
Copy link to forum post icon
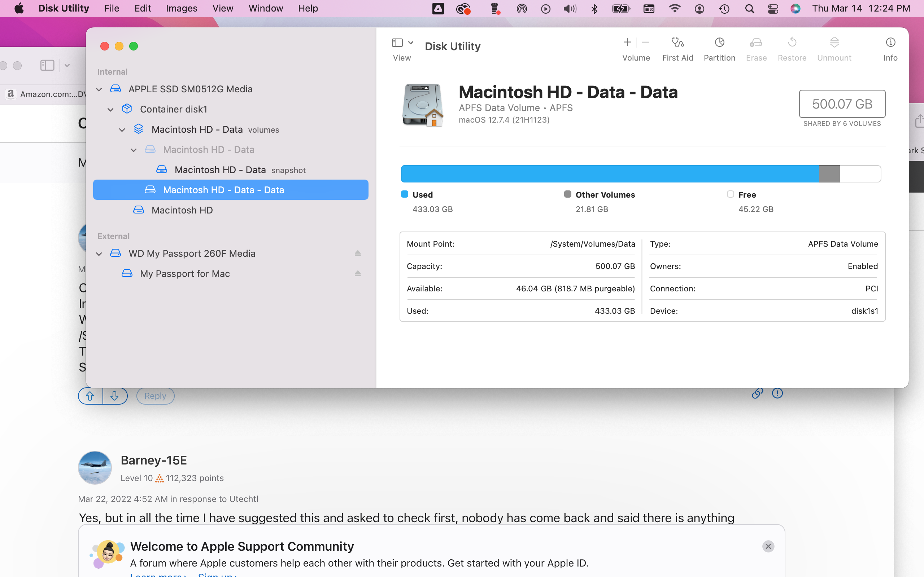point(757,393)
